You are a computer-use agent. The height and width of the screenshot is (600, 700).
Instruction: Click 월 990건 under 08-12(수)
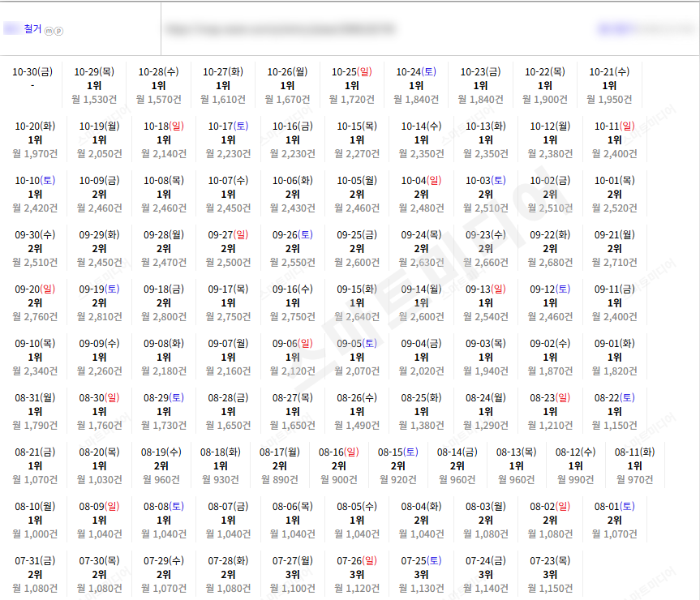click(x=576, y=481)
